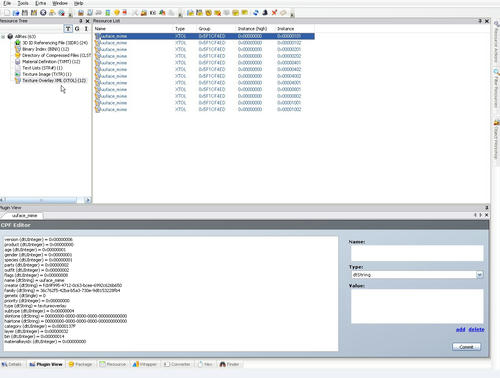This screenshot has height=378, width=500.
Task: Click the blue refresh arrows toolbar icon
Action: (256, 13)
